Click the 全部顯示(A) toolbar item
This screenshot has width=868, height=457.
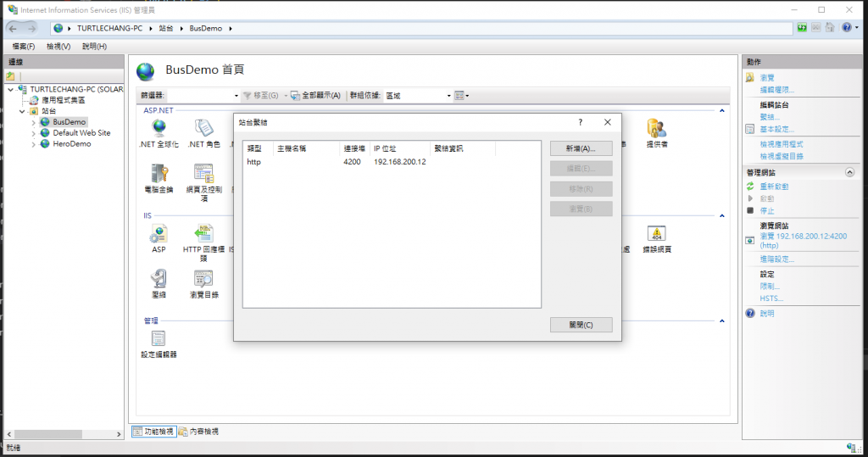(x=315, y=96)
